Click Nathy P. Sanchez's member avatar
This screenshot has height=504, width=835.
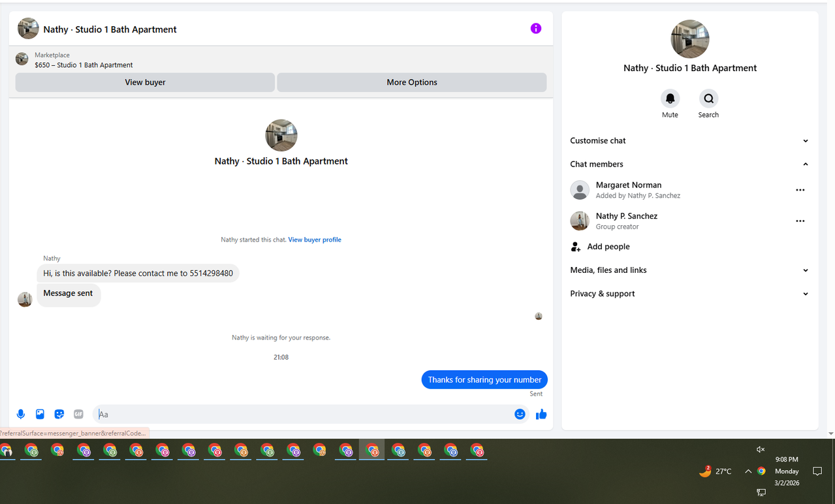click(580, 221)
